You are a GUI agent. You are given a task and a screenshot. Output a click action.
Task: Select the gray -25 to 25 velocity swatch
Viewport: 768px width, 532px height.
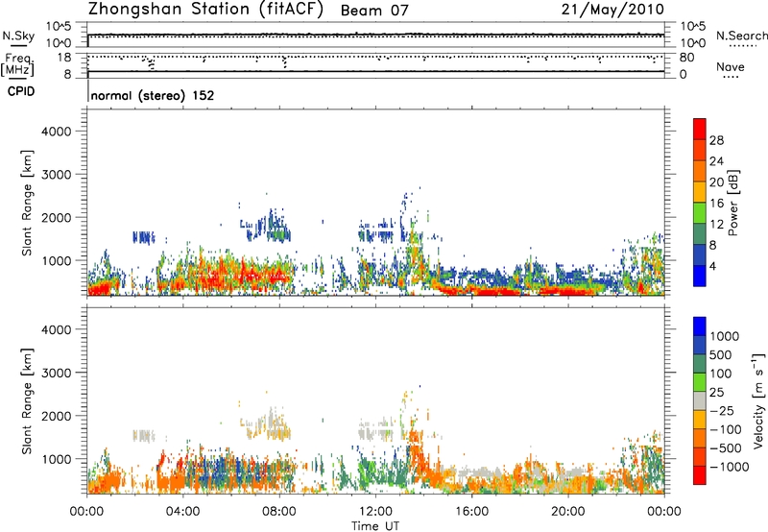pyautogui.click(x=700, y=400)
